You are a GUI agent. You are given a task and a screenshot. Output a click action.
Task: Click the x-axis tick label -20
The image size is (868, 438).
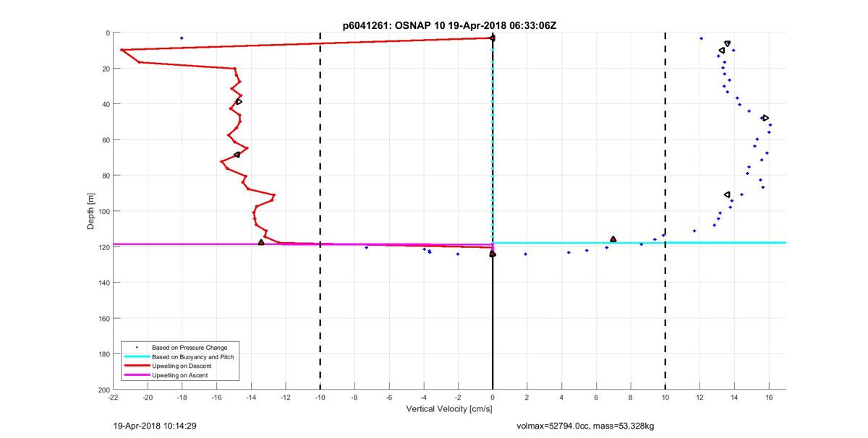[x=148, y=398]
